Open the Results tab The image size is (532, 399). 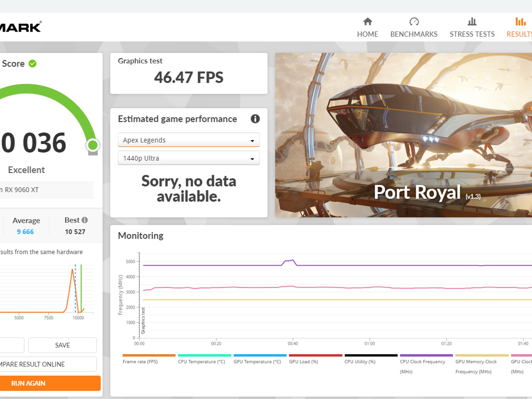coord(519,28)
